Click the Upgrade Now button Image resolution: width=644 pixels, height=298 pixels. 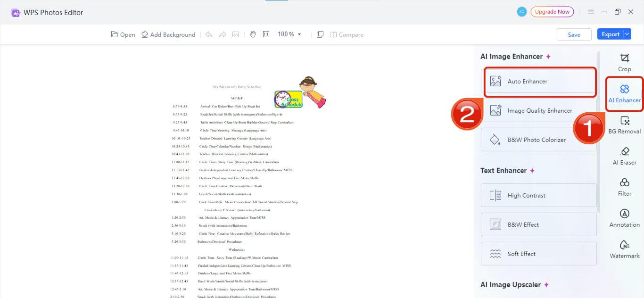click(552, 12)
